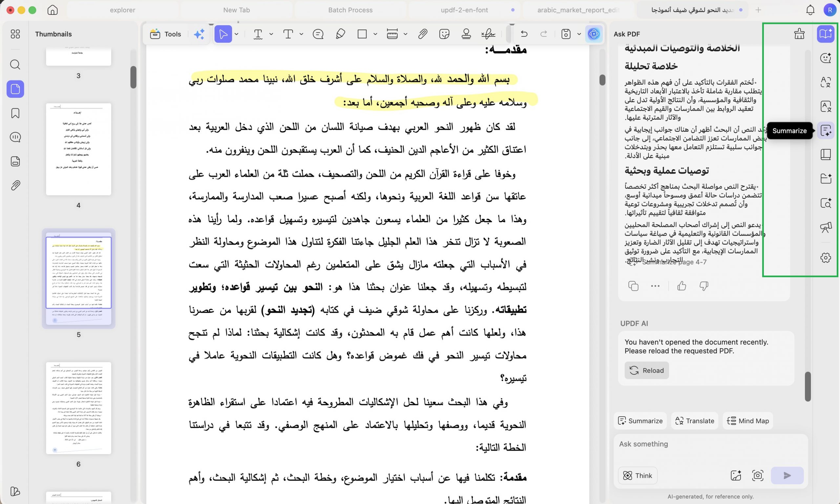Switch to the updf-2-en-font tab
Image resolution: width=840 pixels, height=504 pixels.
(464, 10)
